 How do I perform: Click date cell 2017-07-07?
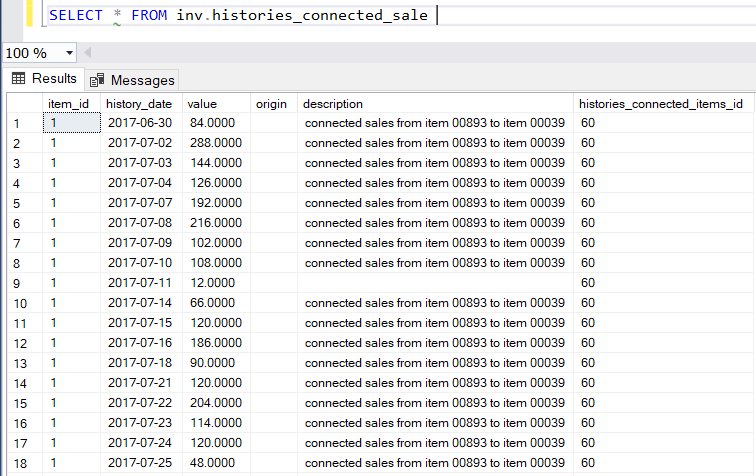[141, 203]
